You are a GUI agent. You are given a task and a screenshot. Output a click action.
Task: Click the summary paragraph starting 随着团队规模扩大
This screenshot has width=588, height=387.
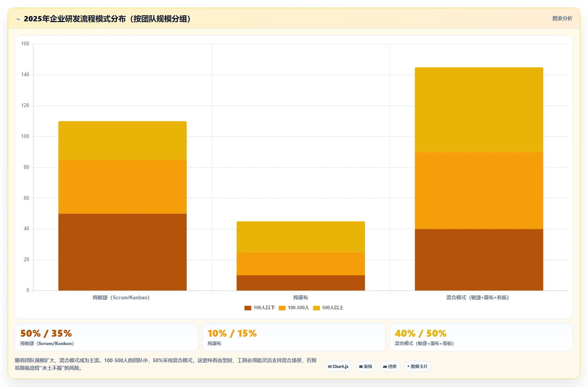(166, 364)
